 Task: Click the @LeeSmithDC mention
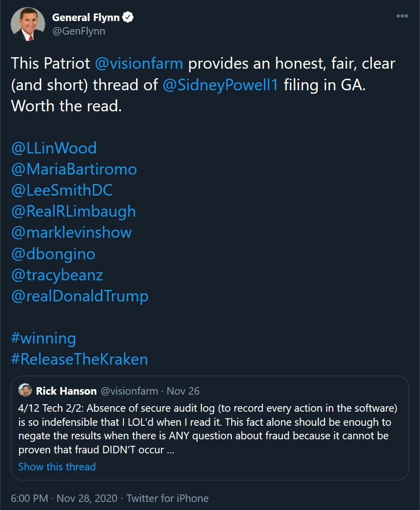click(x=62, y=190)
